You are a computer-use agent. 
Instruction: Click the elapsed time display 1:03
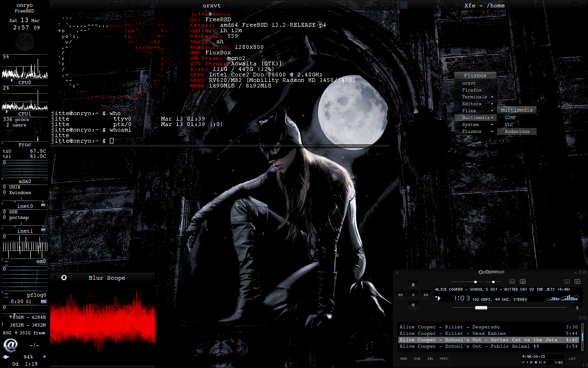tap(462, 298)
